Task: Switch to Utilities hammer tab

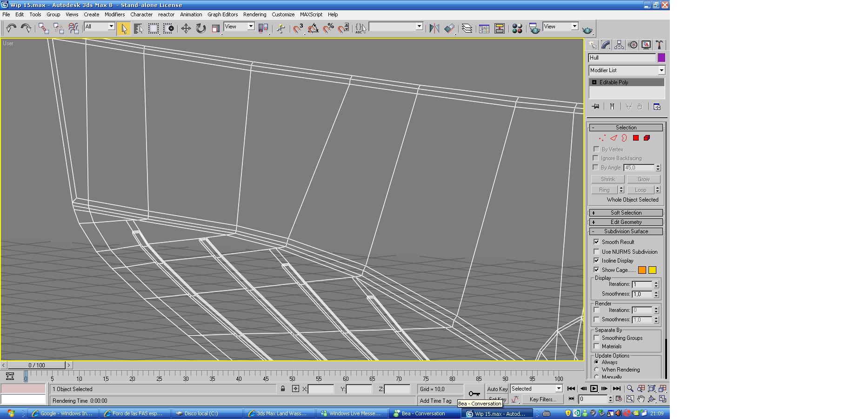Action: pyautogui.click(x=659, y=45)
